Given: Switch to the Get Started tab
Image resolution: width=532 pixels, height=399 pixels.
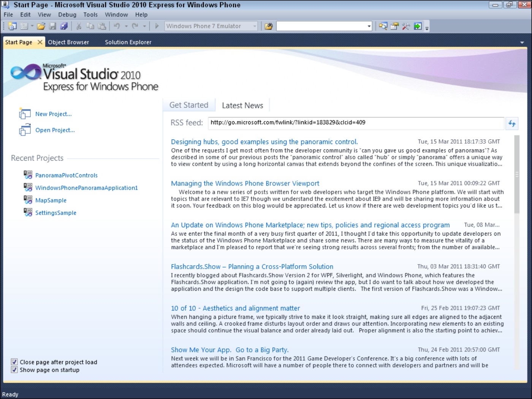Looking at the screenshot, I should pyautogui.click(x=189, y=105).
